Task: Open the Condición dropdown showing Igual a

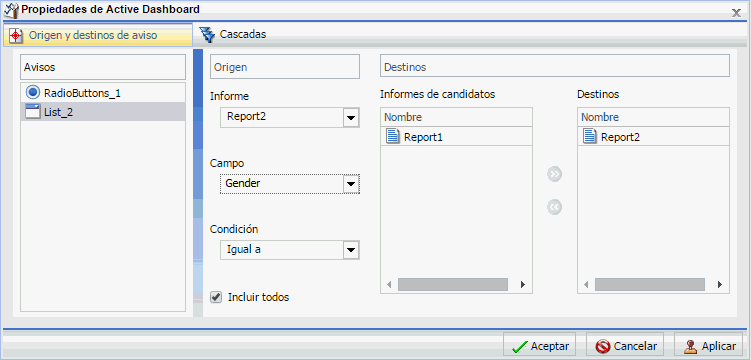Action: tap(290, 250)
